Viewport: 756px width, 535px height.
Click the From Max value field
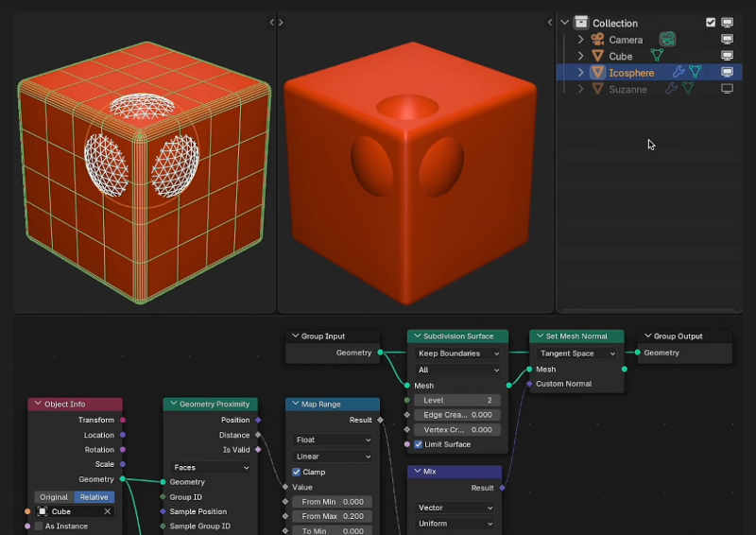coord(333,517)
